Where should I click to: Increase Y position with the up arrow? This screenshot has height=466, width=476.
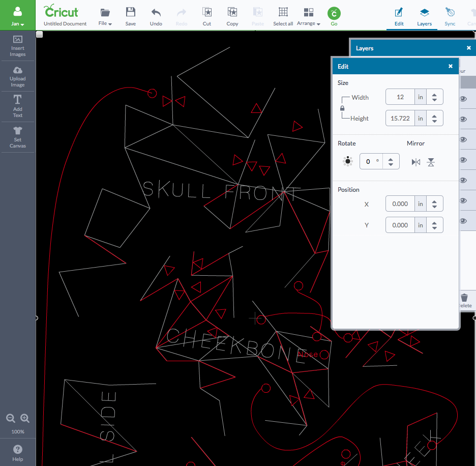(x=434, y=223)
